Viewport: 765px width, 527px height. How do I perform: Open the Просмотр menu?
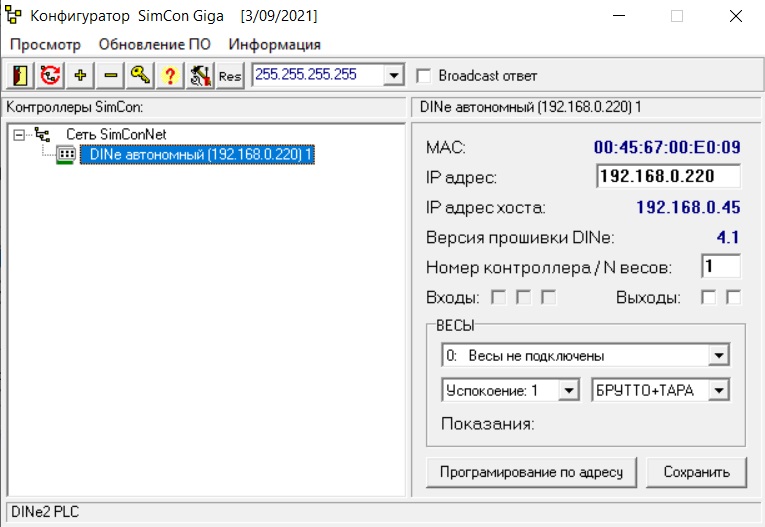[45, 44]
